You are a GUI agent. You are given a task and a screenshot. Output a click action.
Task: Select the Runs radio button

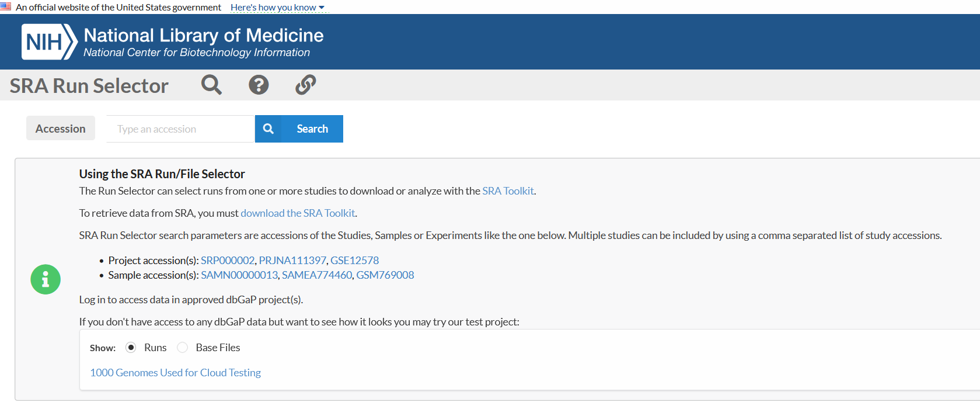click(x=131, y=348)
